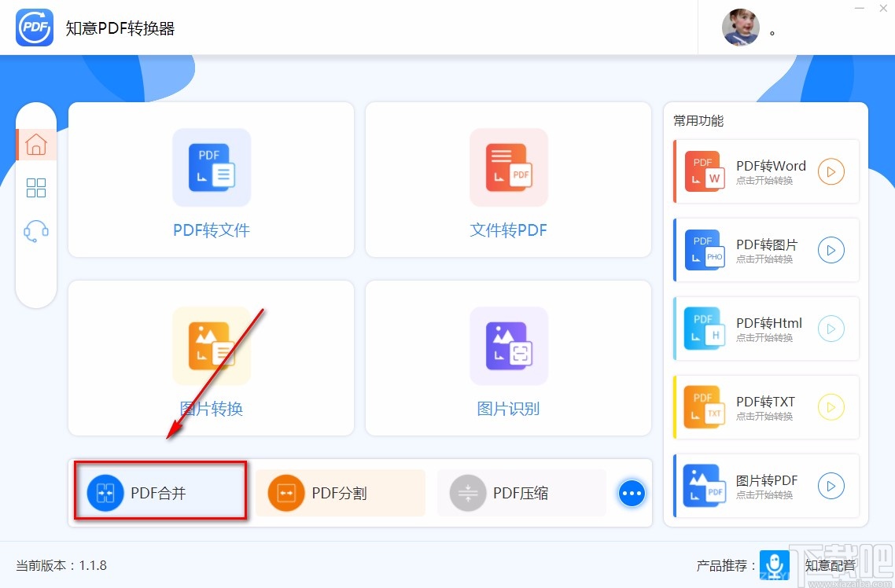This screenshot has width=895, height=588.
Task: Click the 图片识别 card icon
Action: (509, 346)
